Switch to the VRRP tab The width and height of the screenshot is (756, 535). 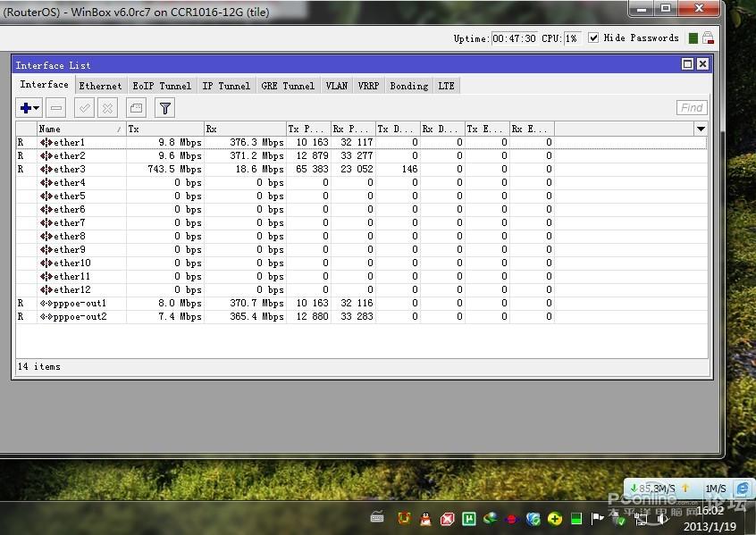click(368, 86)
